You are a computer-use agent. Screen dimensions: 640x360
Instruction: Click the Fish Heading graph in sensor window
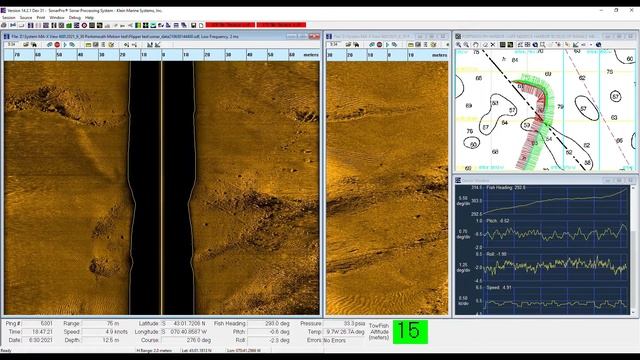click(x=556, y=200)
